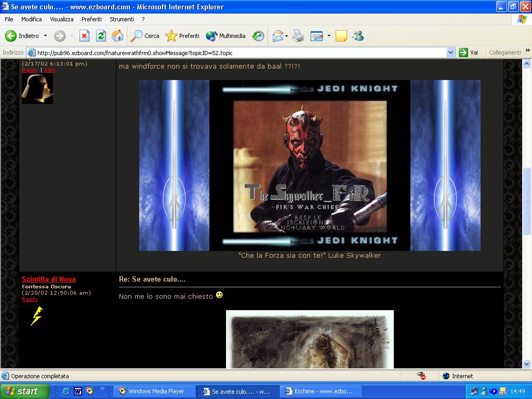The image size is (532, 399).
Task: Click the blocked cookie privacy status icon
Action: (x=421, y=376)
